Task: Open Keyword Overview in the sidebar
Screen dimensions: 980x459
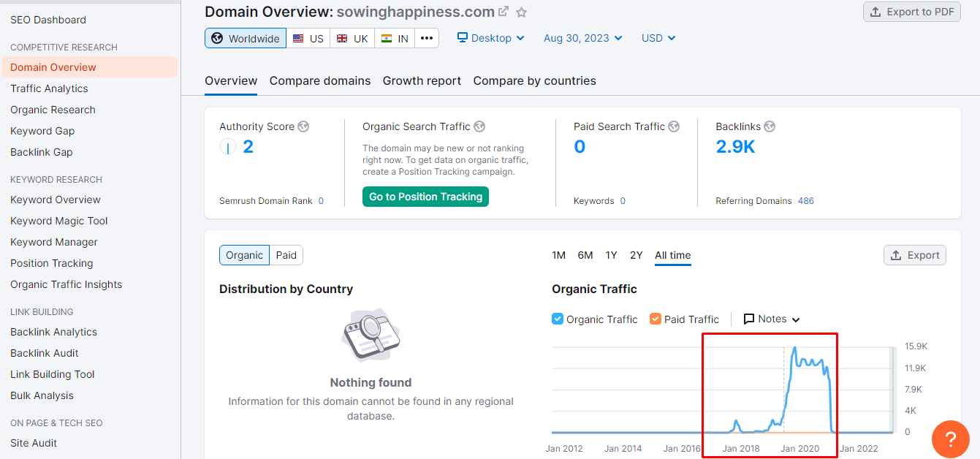Action: point(56,200)
